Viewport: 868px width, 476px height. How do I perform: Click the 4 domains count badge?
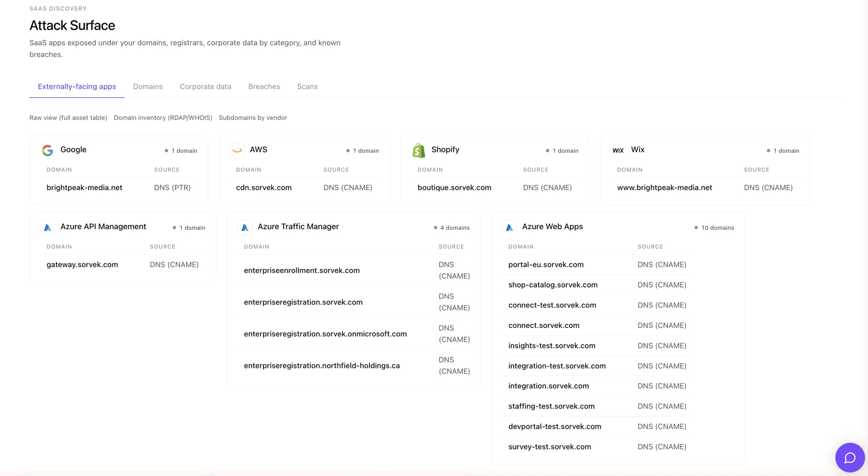click(452, 227)
